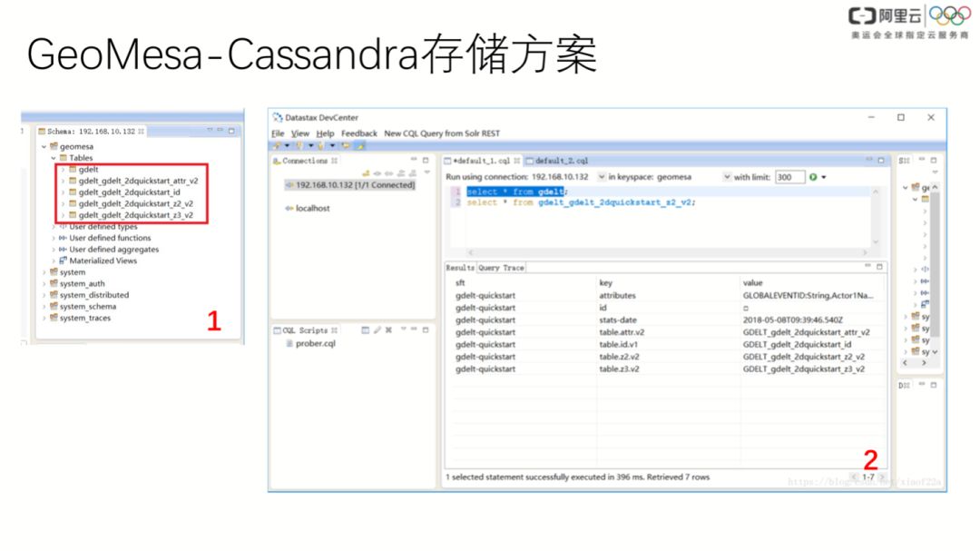Open the connection 192.168.10.132 dropdown
The image size is (980, 551).
point(602,178)
